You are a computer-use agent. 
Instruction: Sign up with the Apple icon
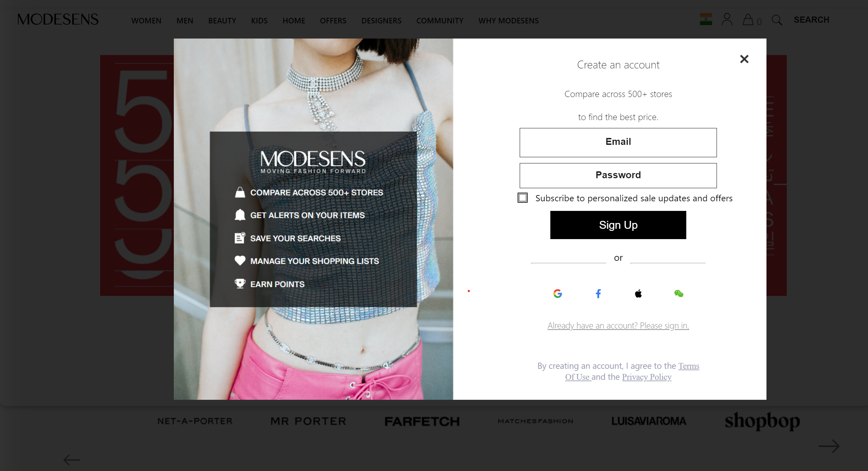click(x=638, y=293)
